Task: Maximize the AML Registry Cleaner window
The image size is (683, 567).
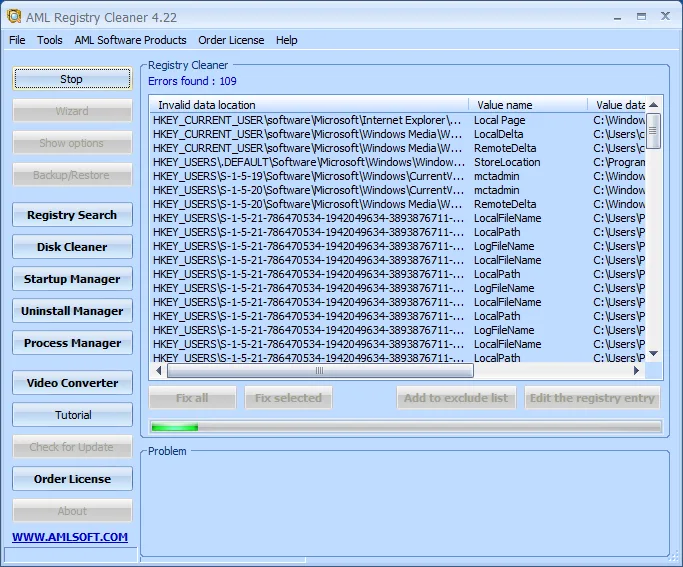Action: (x=641, y=17)
